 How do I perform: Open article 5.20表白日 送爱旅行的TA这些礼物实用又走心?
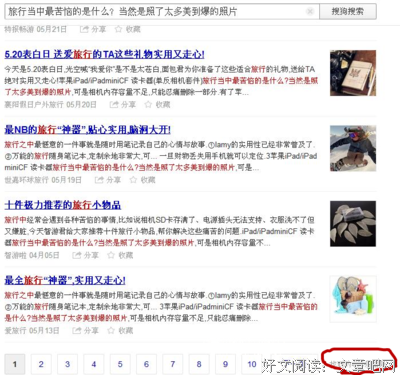pyautogui.click(x=104, y=54)
